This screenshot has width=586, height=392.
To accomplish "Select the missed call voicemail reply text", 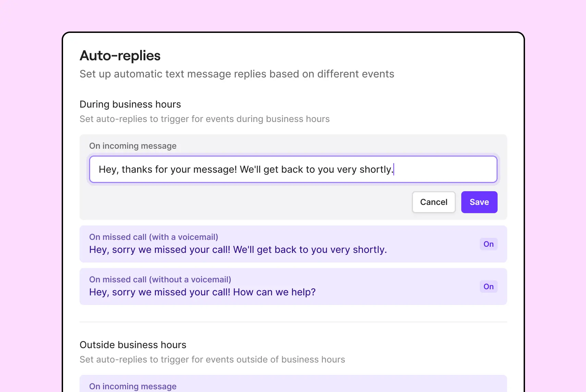I will [x=238, y=249].
